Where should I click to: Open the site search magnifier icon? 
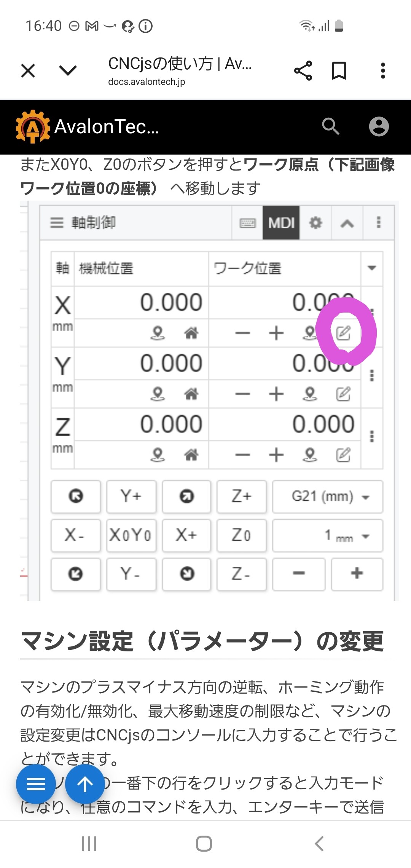coord(330,126)
